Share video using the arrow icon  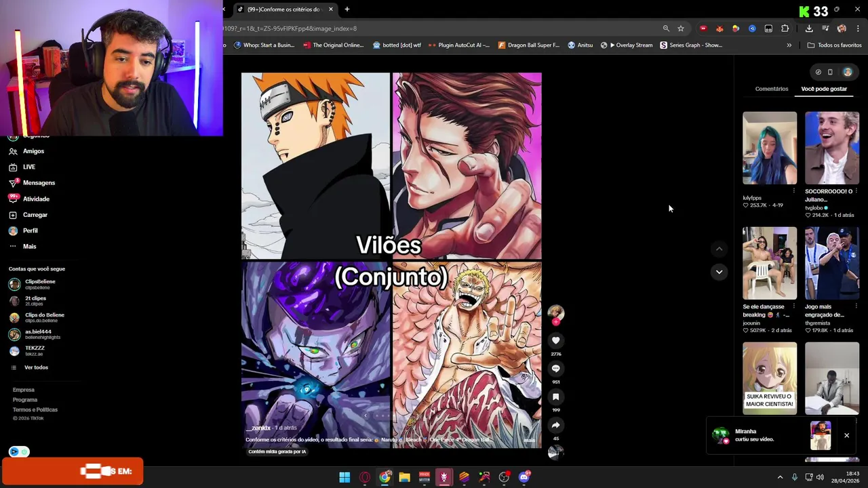coord(555,425)
